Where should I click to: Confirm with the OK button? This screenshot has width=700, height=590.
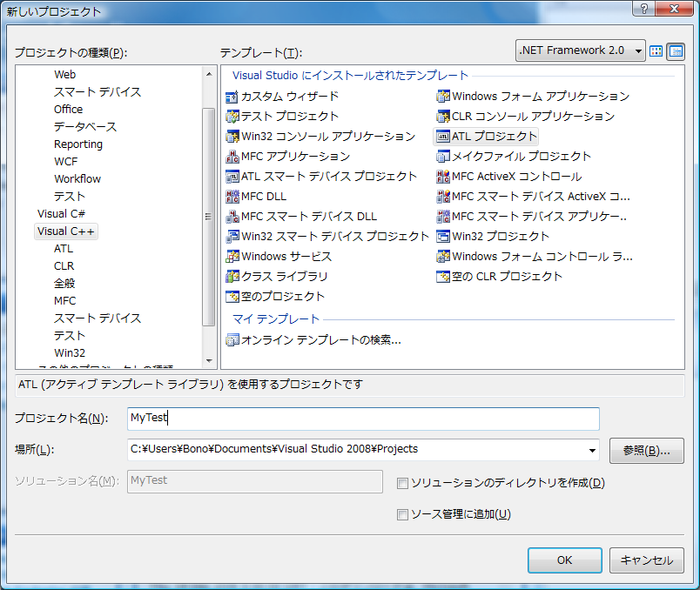point(565,560)
